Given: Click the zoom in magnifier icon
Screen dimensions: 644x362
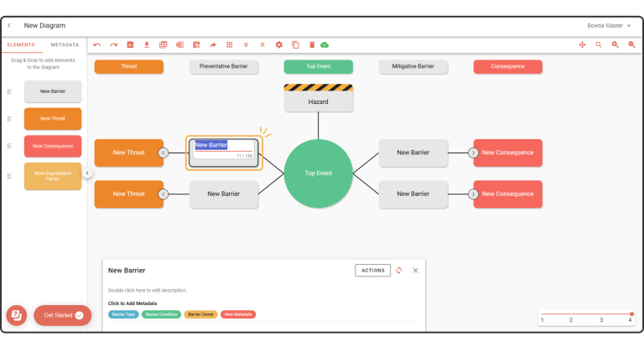Looking at the screenshot, I should point(615,44).
